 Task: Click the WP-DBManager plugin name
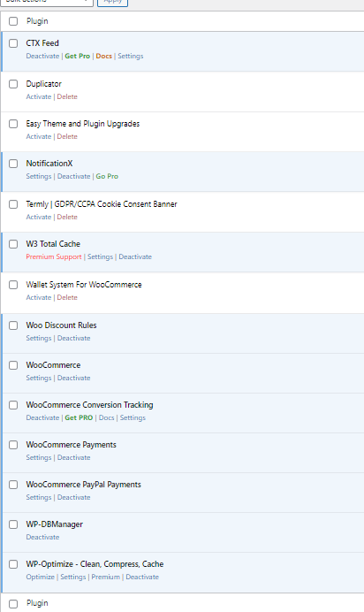point(54,524)
